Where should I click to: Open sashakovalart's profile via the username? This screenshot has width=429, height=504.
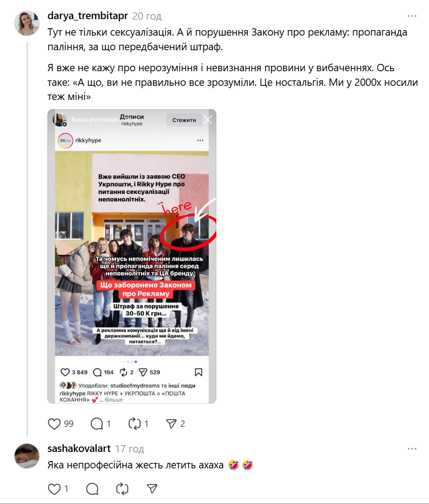pyautogui.click(x=79, y=448)
